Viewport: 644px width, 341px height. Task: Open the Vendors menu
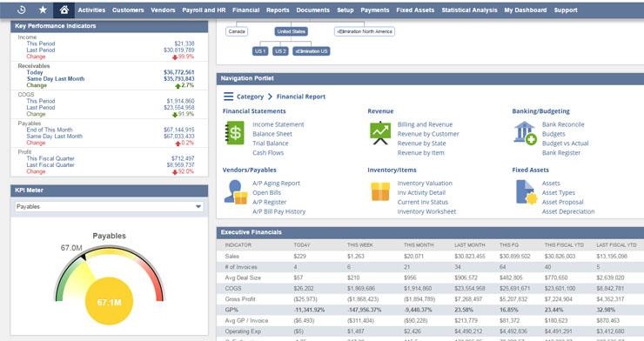[163, 10]
